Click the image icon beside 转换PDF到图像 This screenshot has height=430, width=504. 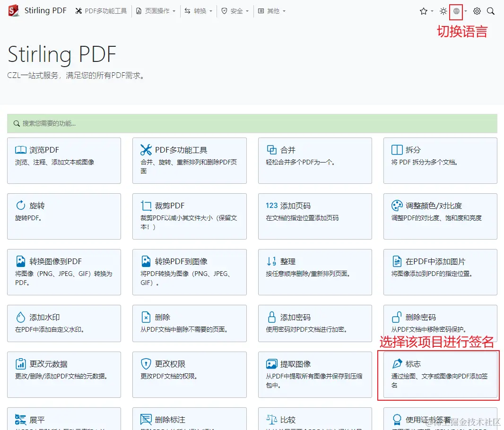click(x=146, y=261)
